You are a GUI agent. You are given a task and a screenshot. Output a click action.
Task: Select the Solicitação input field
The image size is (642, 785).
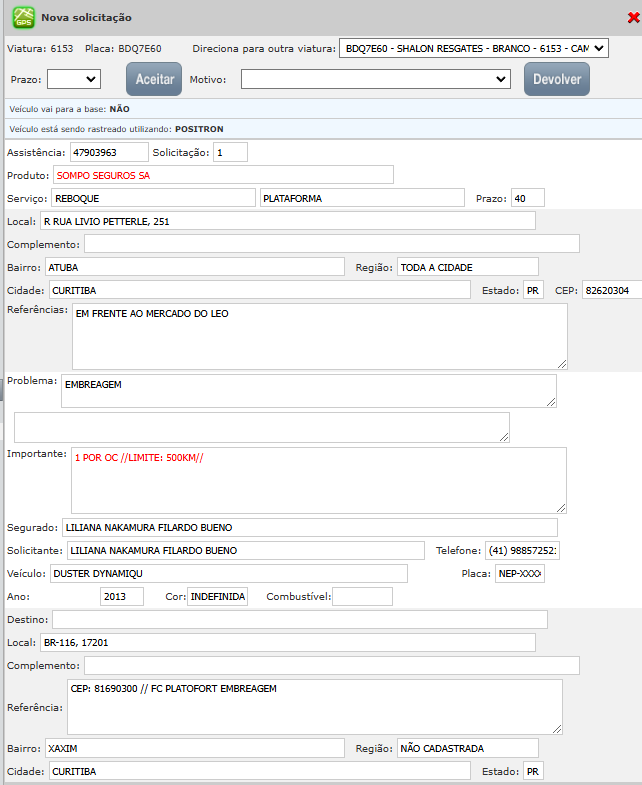230,153
